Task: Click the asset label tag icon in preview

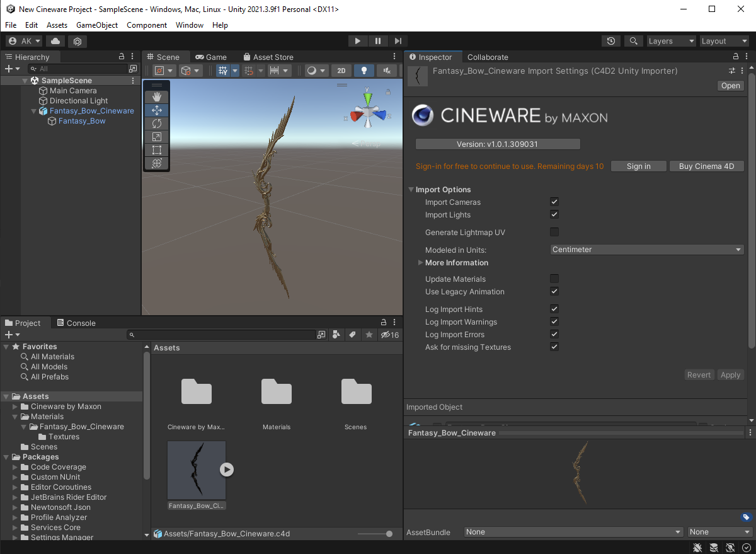Action: click(x=746, y=517)
